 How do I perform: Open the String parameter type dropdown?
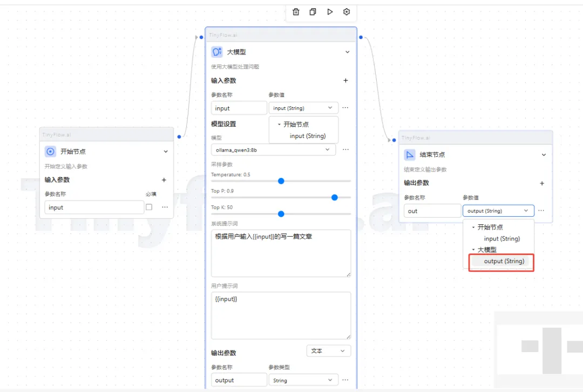pyautogui.click(x=303, y=380)
